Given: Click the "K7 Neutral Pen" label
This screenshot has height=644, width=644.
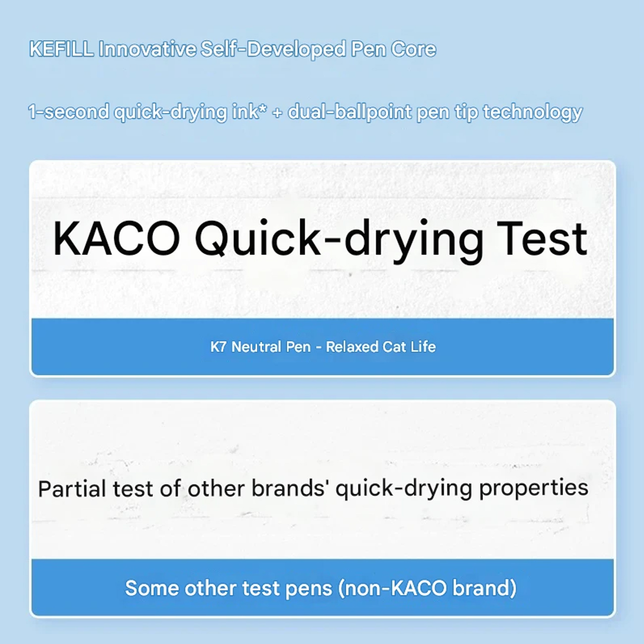Looking at the screenshot, I should pyautogui.click(x=260, y=347).
